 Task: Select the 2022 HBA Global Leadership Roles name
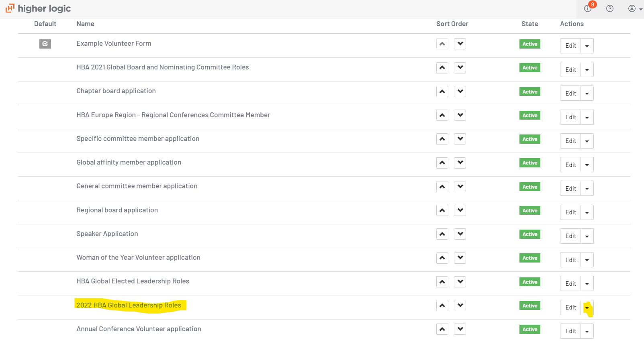pyautogui.click(x=129, y=305)
